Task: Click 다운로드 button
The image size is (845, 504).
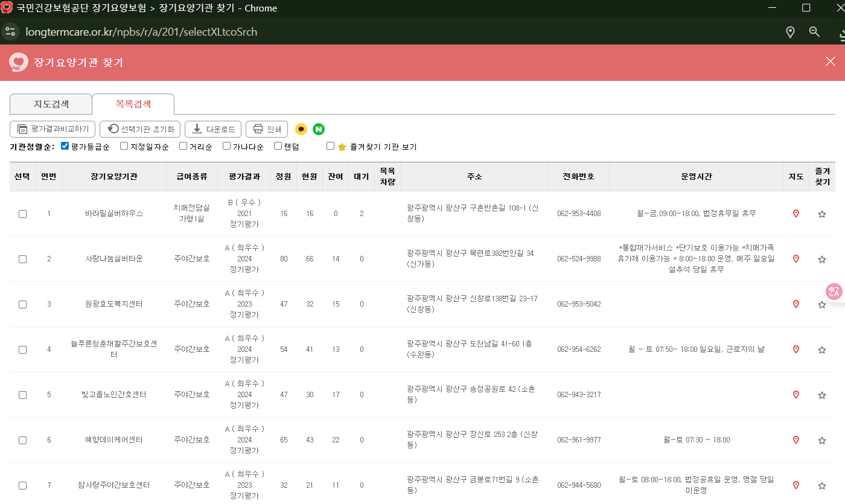Action: click(x=213, y=129)
